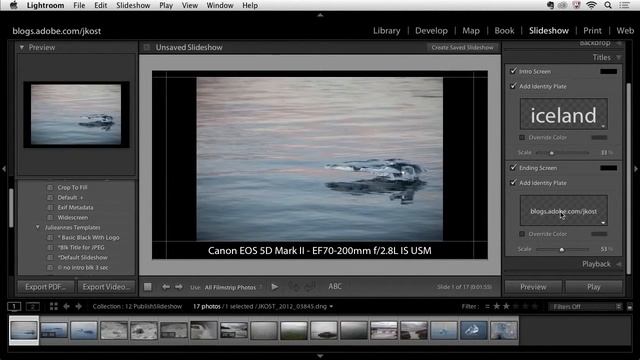Click the square icon beside Unsaved Slideshow
Viewport: 640px width, 360px height.
click(x=147, y=47)
